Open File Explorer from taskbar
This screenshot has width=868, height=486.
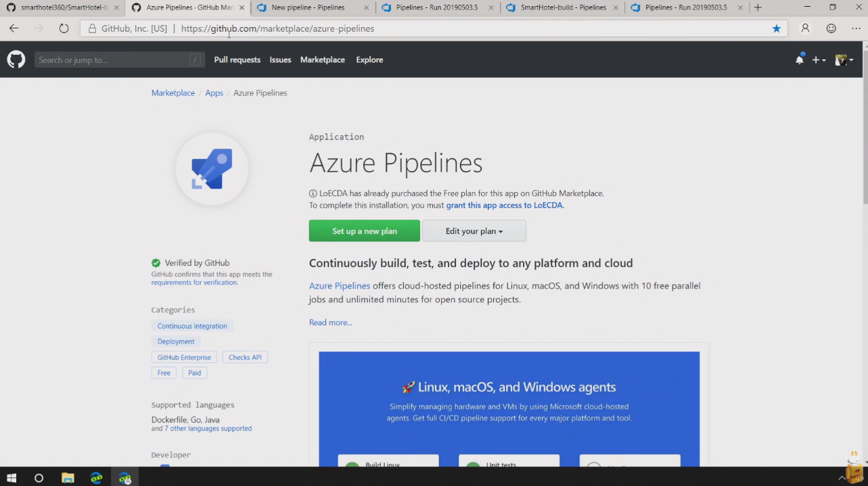(68, 478)
